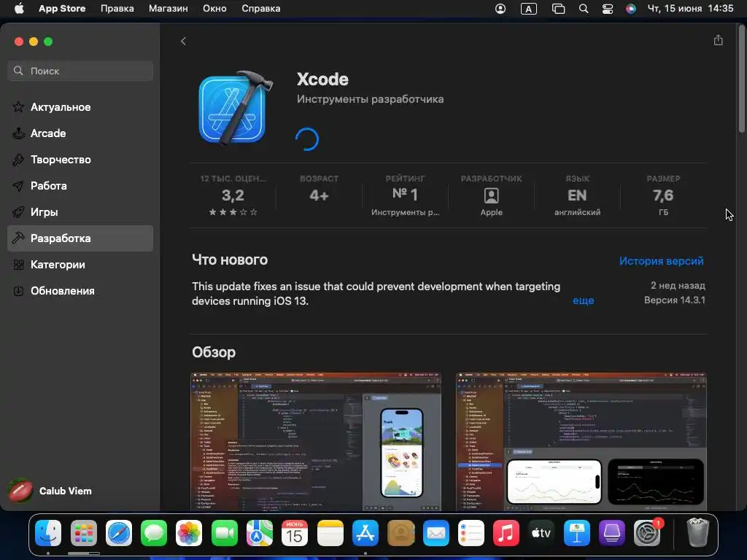This screenshot has width=747, height=560.
Task: Open the Apple developer icon
Action: tap(491, 195)
